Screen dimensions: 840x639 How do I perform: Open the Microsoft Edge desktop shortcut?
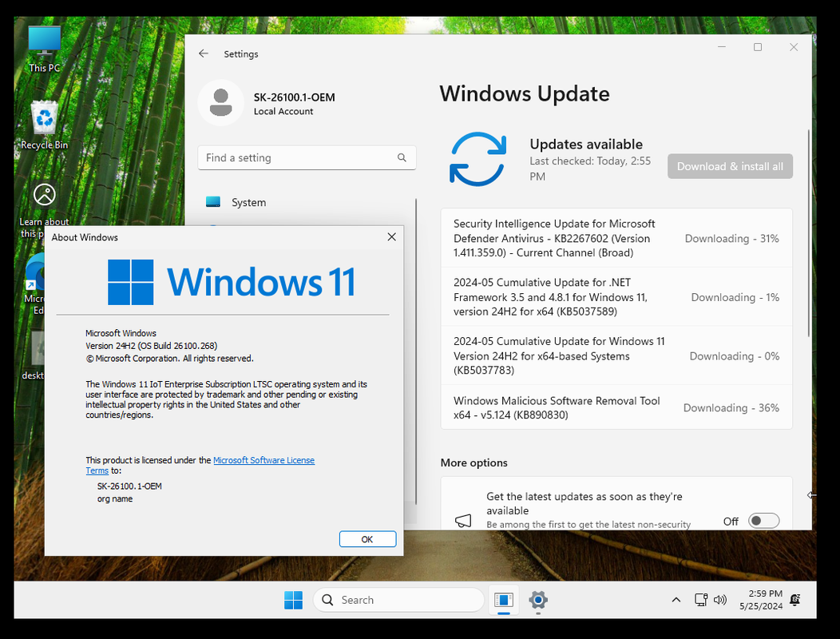point(35,284)
